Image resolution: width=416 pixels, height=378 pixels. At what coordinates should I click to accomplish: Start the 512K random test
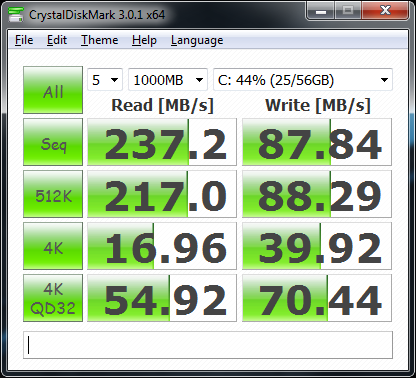pos(53,194)
